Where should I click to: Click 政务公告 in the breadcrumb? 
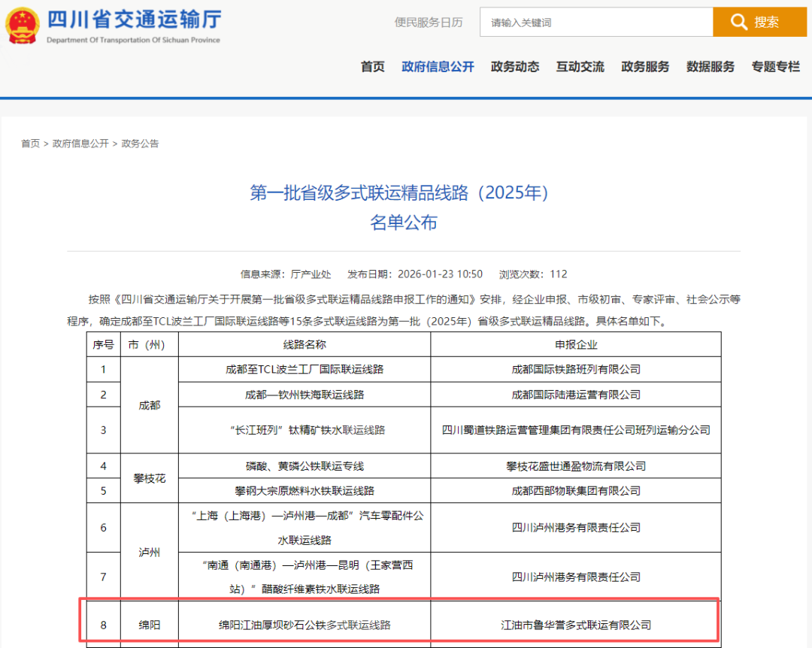point(140,144)
